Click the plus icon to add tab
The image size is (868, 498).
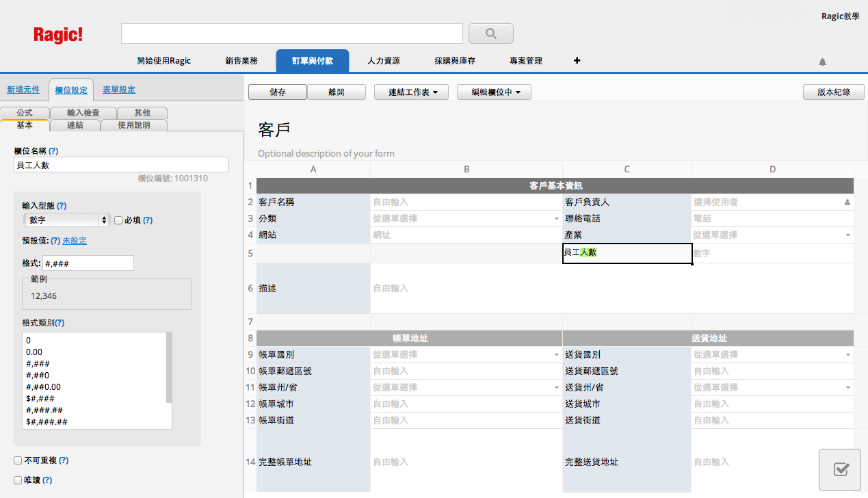577,61
